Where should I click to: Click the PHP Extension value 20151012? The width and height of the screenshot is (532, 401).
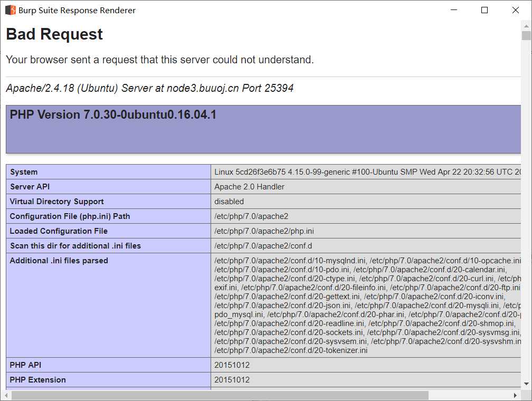(x=232, y=380)
